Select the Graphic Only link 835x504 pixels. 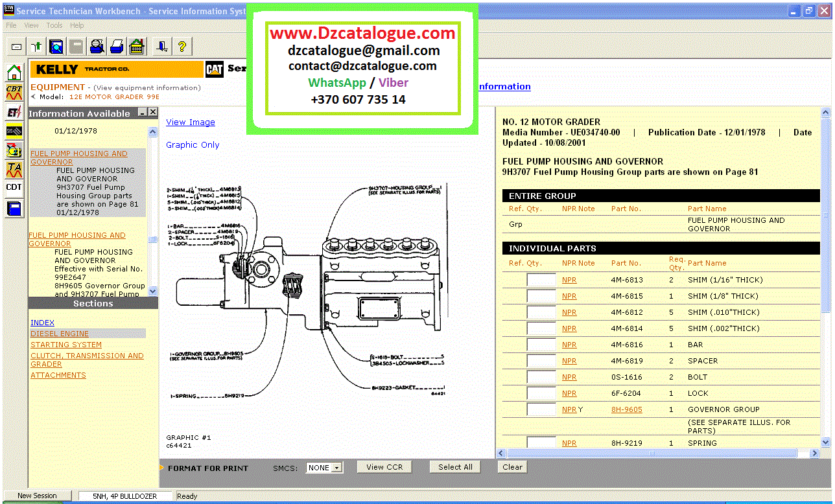pyautogui.click(x=193, y=145)
